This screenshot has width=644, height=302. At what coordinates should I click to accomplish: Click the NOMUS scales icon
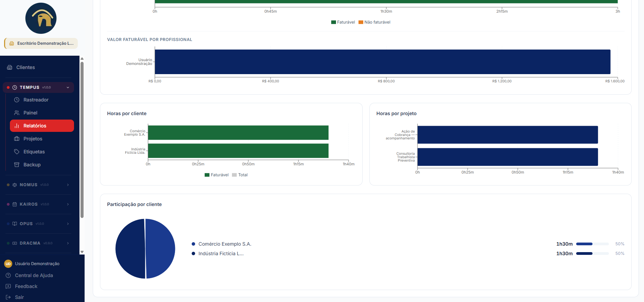point(15,185)
